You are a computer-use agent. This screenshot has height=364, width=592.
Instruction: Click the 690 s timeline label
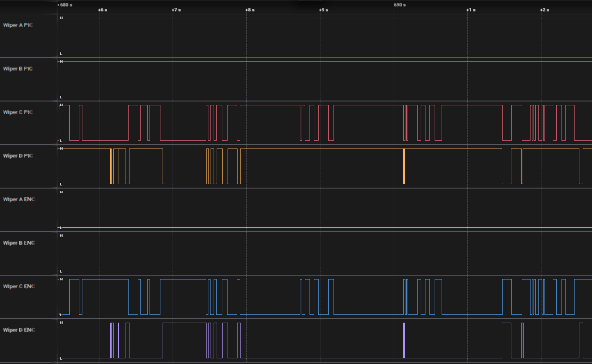coord(400,5)
